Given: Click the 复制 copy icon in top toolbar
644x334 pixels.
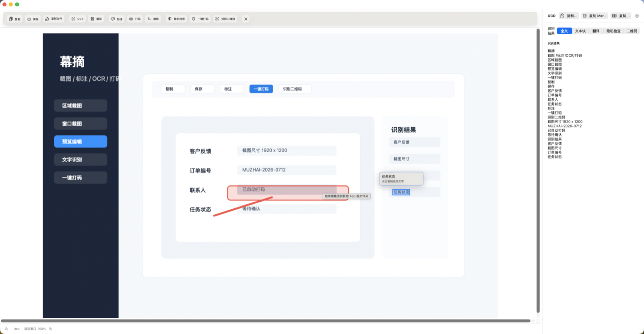Looking at the screenshot, I should [14, 19].
